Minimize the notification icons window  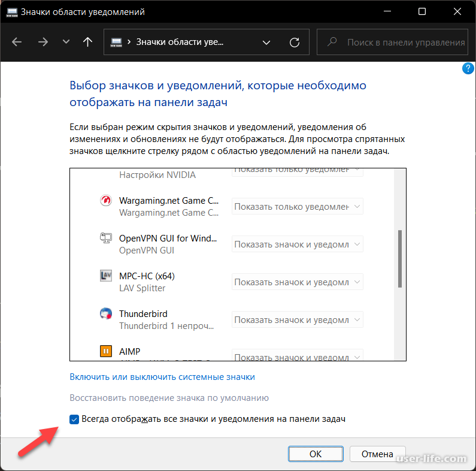(x=387, y=11)
